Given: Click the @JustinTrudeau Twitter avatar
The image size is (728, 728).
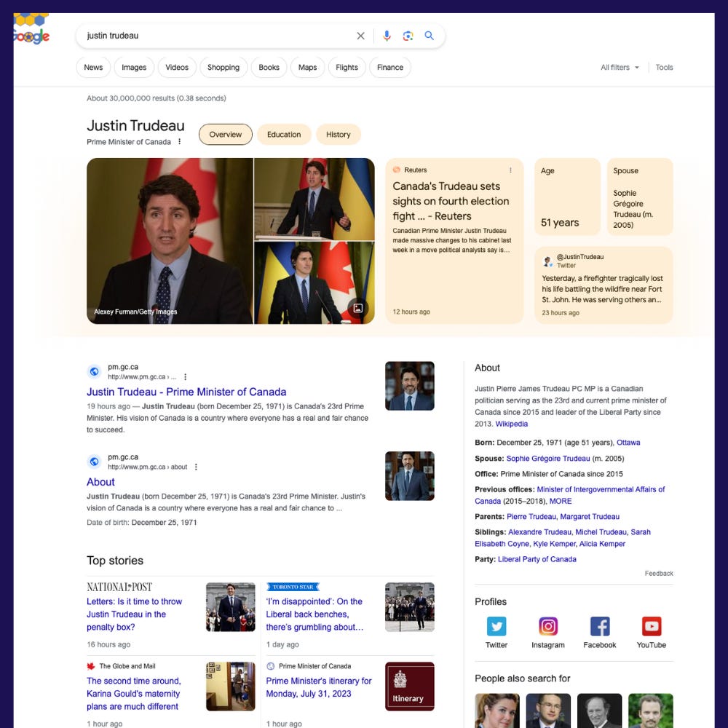Looking at the screenshot, I should pos(548,261).
